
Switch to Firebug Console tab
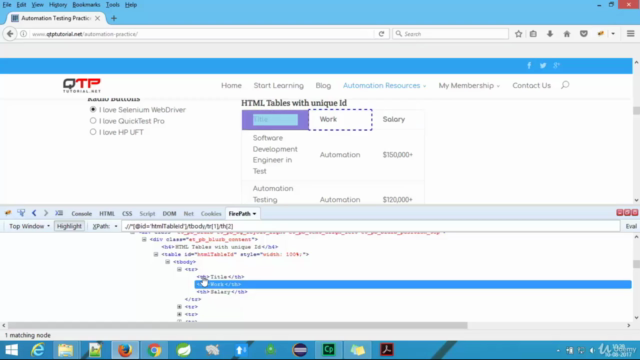82,213
